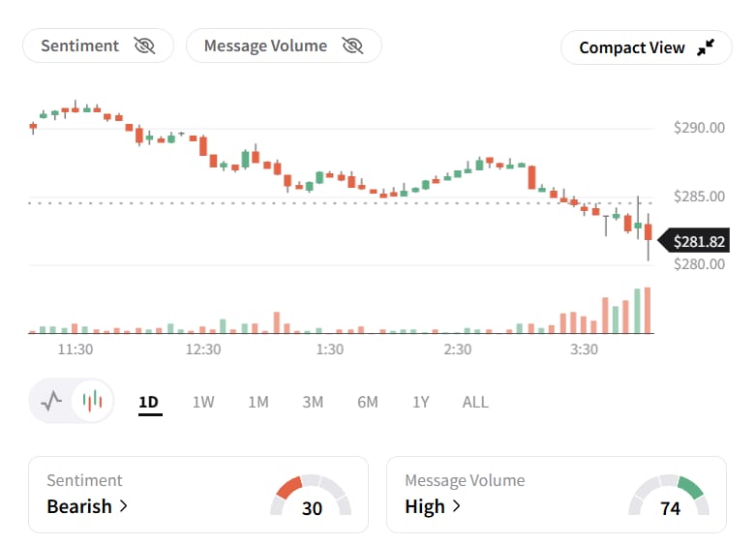756x545 pixels.
Task: Switch to 1W time range
Action: (x=203, y=403)
